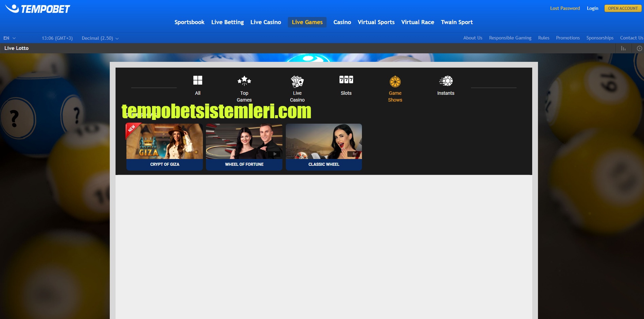This screenshot has width=644, height=319.
Task: Go to Sportsbook tab
Action: coord(189,22)
